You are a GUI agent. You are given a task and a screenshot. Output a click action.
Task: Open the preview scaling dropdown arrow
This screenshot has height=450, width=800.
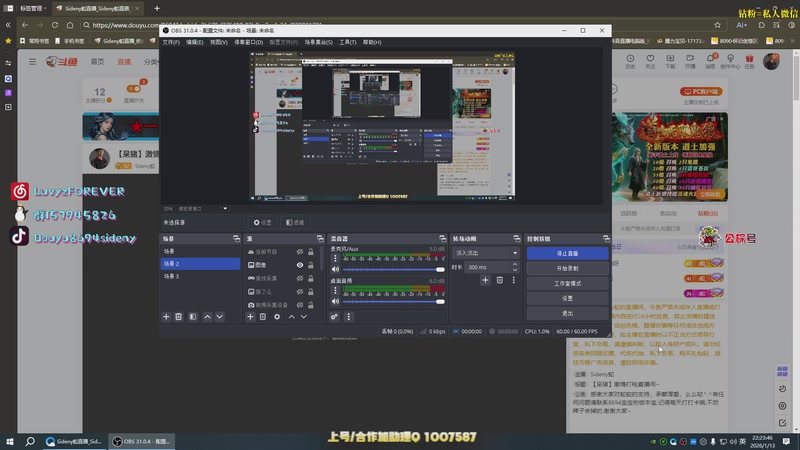pyautogui.click(x=225, y=209)
